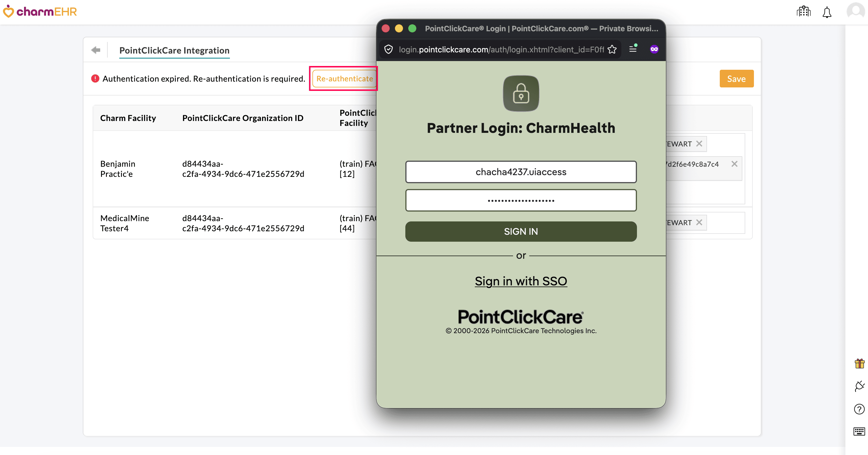868x455 pixels.
Task: Remove the EWART tag in MedicalMine row
Action: pyautogui.click(x=699, y=223)
